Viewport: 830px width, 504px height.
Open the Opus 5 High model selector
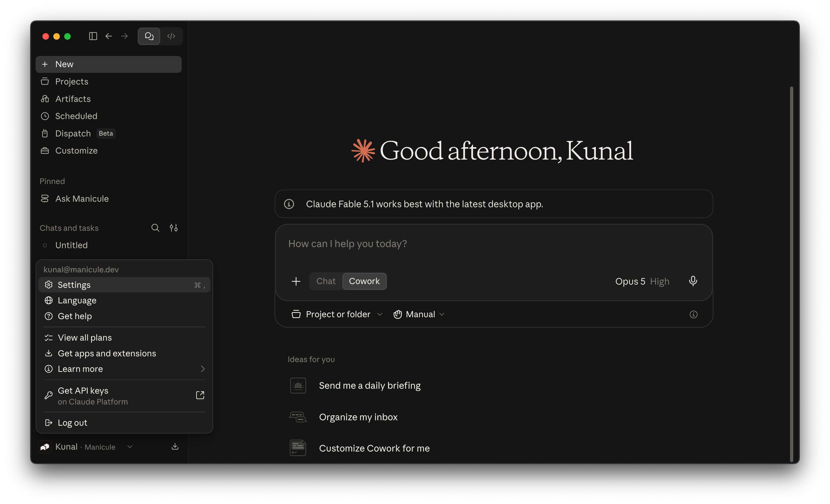click(642, 281)
